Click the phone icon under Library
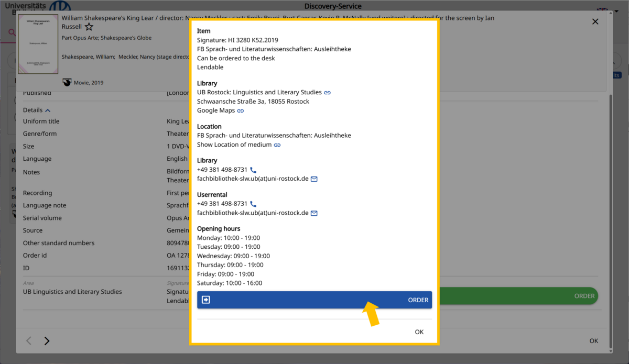The width and height of the screenshot is (629, 364). 253,170
